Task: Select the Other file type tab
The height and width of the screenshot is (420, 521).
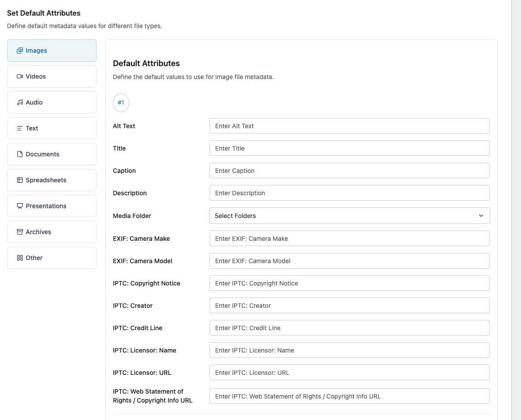Action: click(52, 258)
